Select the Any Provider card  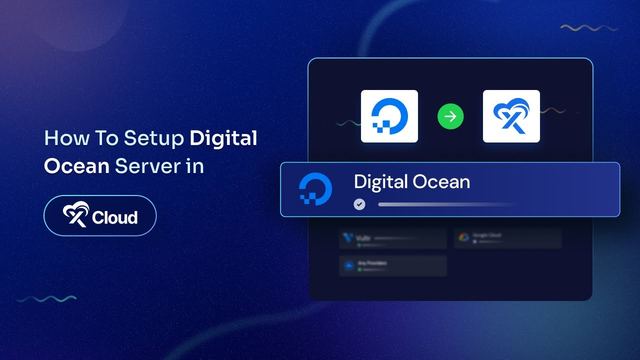pos(393,266)
